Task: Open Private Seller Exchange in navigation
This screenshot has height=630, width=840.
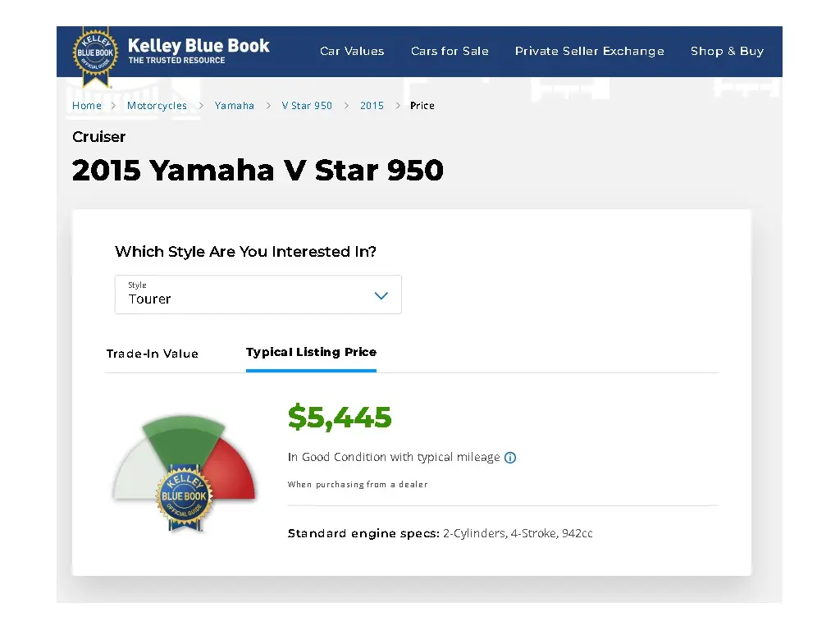Action: [589, 51]
